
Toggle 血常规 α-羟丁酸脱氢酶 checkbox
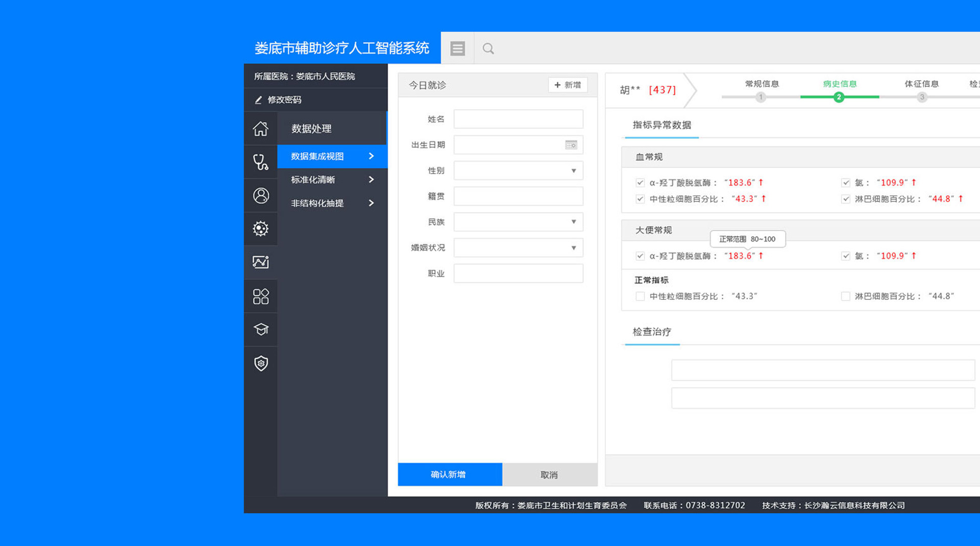[640, 182]
